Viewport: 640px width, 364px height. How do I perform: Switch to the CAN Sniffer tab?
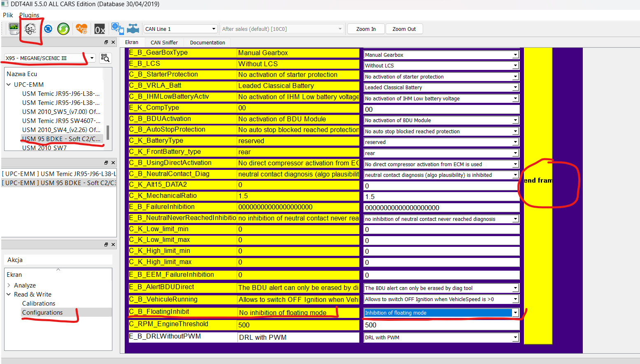click(164, 42)
